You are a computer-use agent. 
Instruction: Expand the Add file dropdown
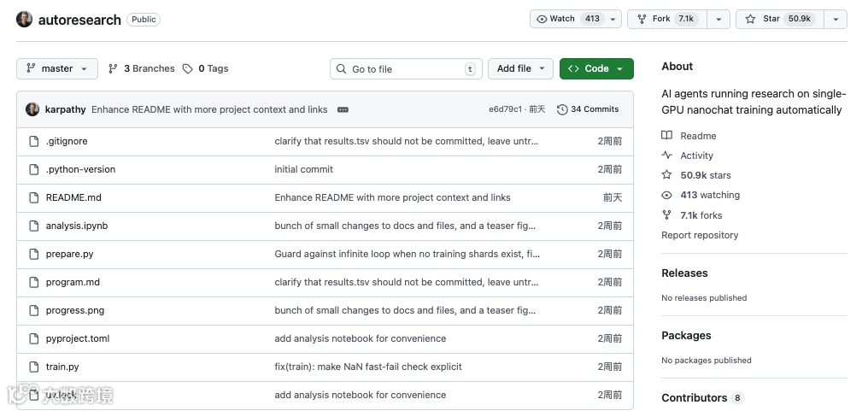pos(520,68)
